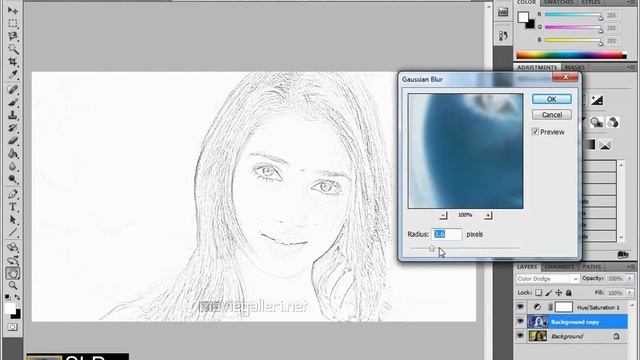Reset default colors in toolbox

(x=8, y=297)
